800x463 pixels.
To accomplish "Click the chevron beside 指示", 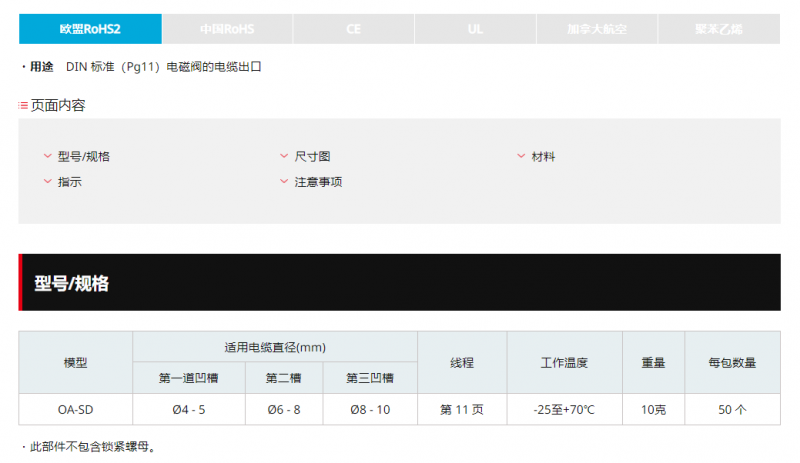I will [x=47, y=181].
